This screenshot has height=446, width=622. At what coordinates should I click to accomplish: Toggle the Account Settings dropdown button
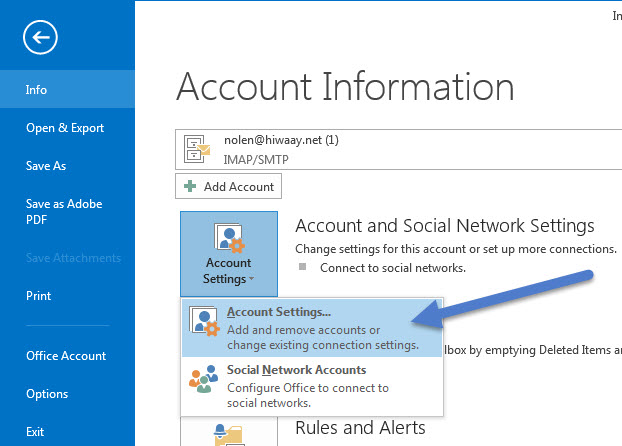[x=229, y=254]
